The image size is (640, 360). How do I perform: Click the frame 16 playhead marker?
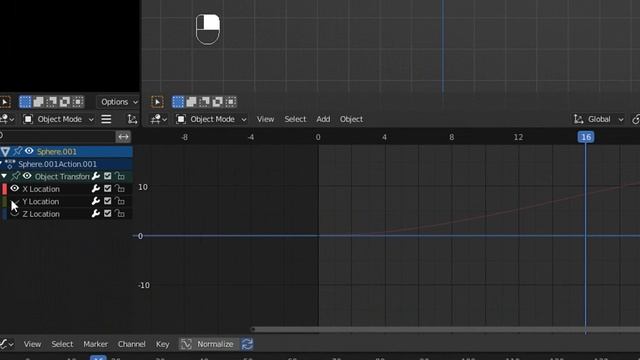pos(586,137)
